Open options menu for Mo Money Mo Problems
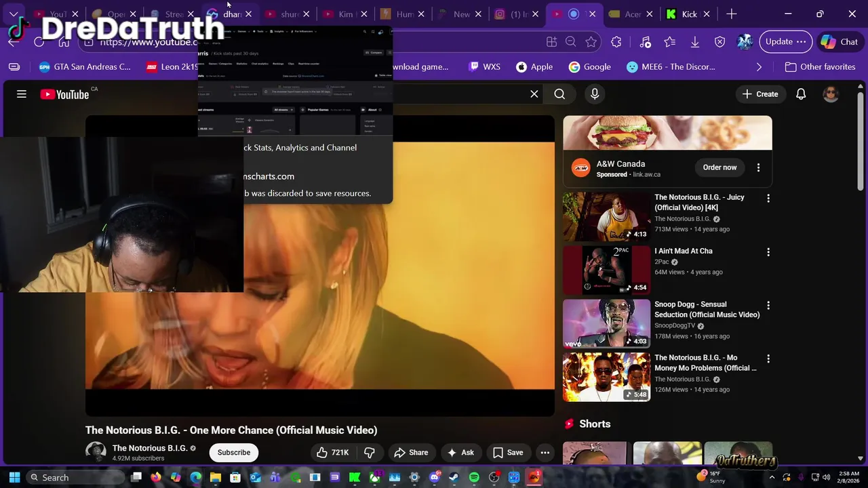This screenshot has height=488, width=868. [x=768, y=359]
